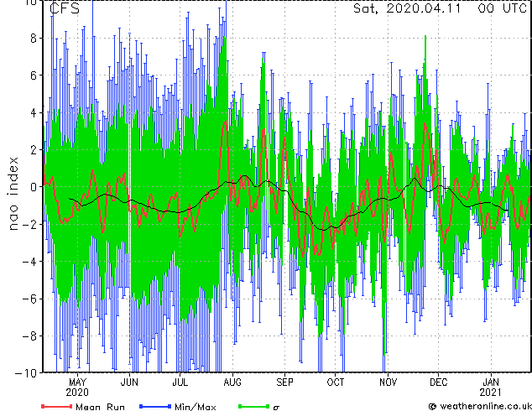Image resolution: width=532 pixels, height=411 pixels.
Task: Click the DEC x-axis label
Action: [x=438, y=382]
